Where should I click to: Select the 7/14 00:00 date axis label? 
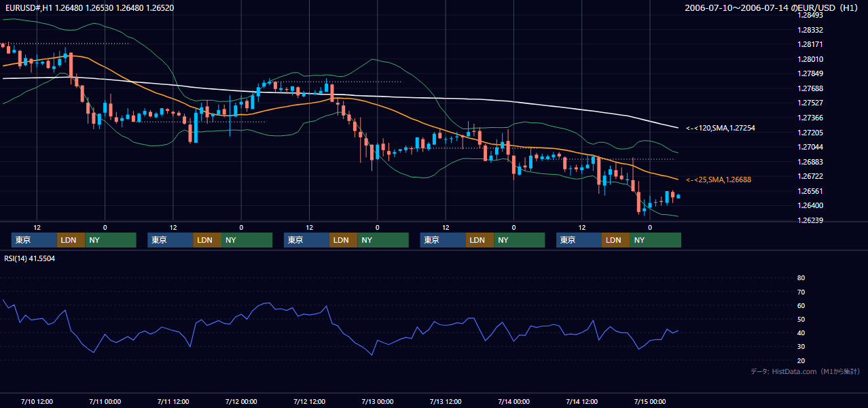tap(513, 401)
